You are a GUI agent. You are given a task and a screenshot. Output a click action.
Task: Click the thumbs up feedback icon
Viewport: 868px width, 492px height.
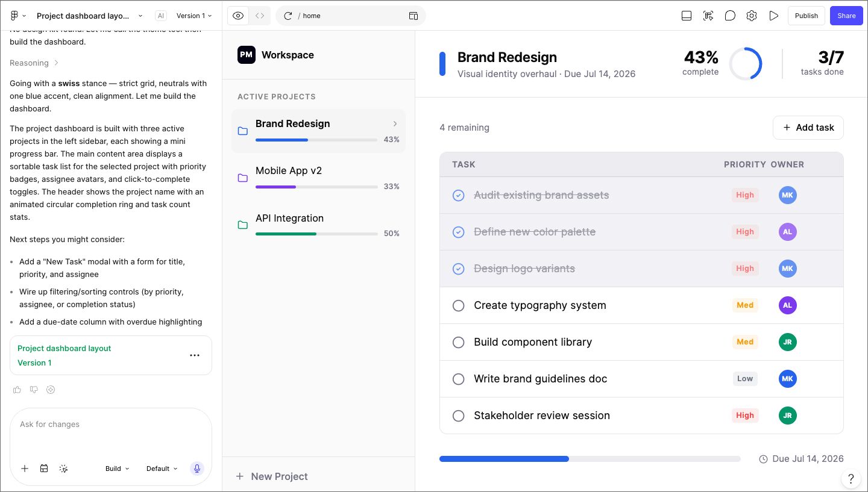pyautogui.click(x=17, y=390)
